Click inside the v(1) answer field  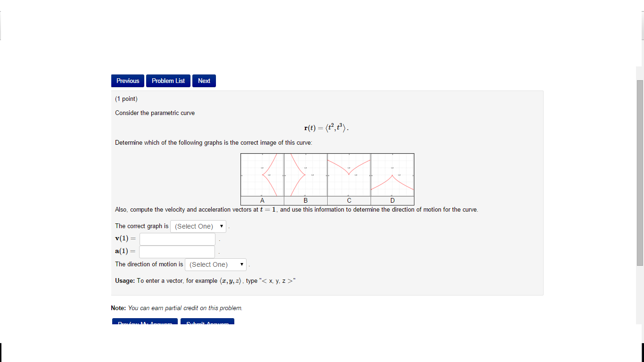(177, 239)
